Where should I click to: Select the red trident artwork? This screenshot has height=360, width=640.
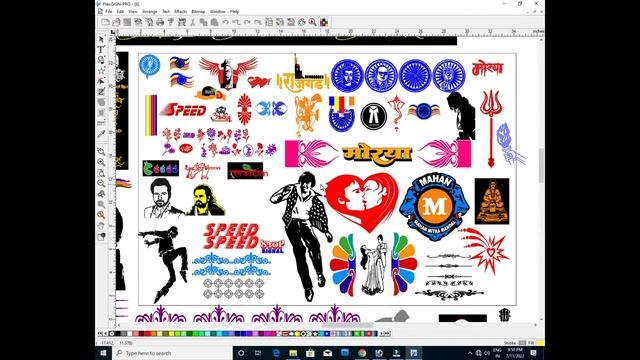(491, 129)
